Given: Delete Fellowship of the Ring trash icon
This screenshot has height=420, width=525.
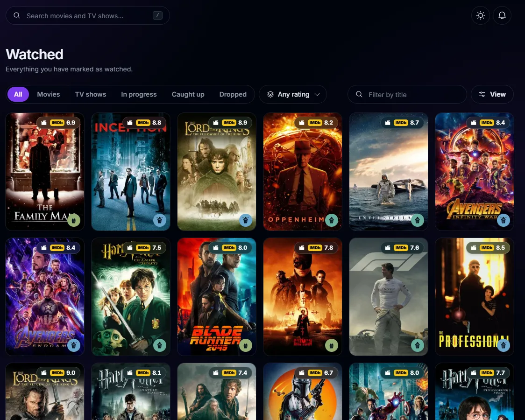Looking at the screenshot, I should pos(245,220).
